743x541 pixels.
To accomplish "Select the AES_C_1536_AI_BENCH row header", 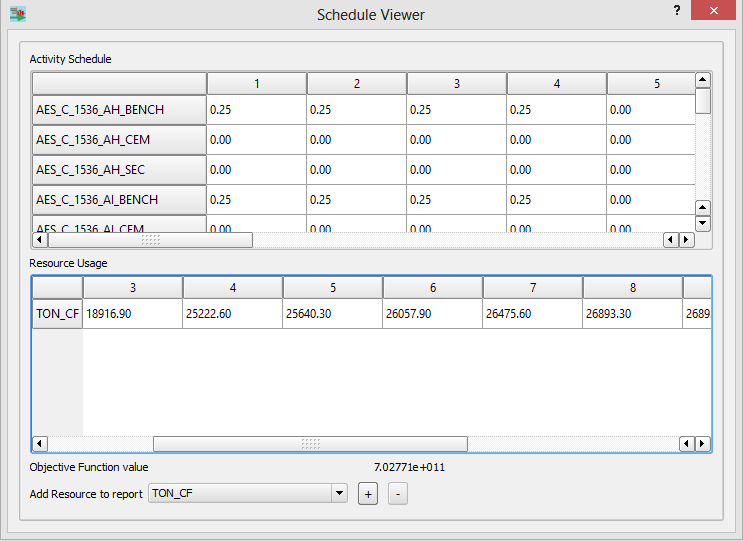I will (119, 200).
